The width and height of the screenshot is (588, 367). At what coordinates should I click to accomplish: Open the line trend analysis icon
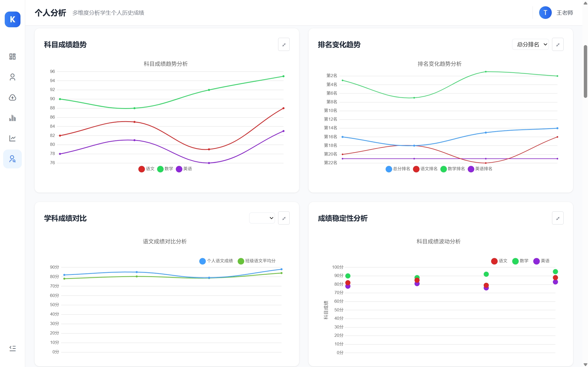pyautogui.click(x=12, y=138)
